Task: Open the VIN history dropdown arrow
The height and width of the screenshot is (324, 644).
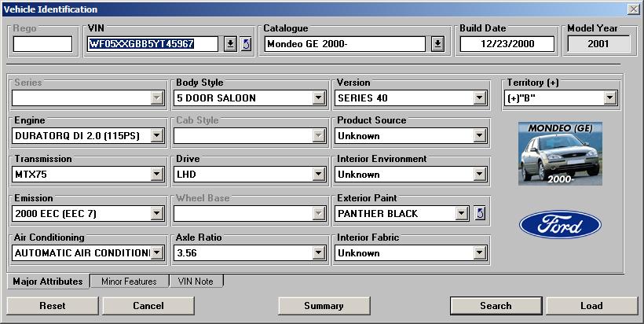Action: click(230, 44)
